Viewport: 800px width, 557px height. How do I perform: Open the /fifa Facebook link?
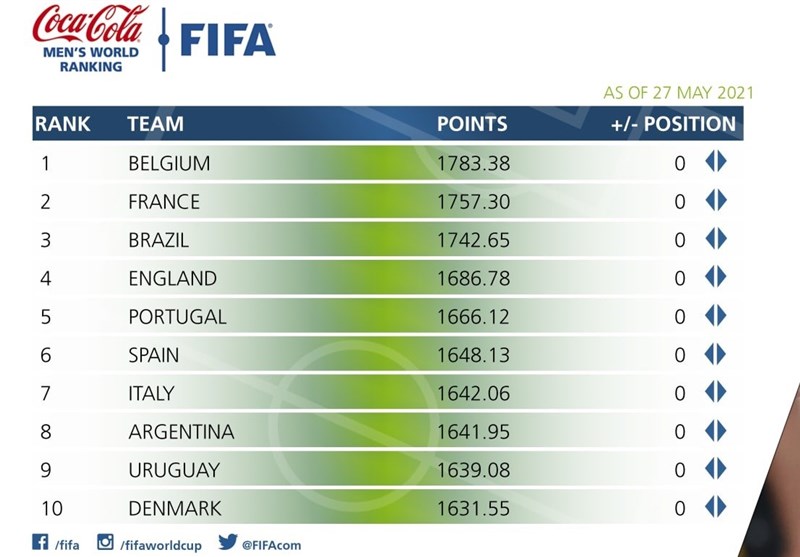point(68,545)
